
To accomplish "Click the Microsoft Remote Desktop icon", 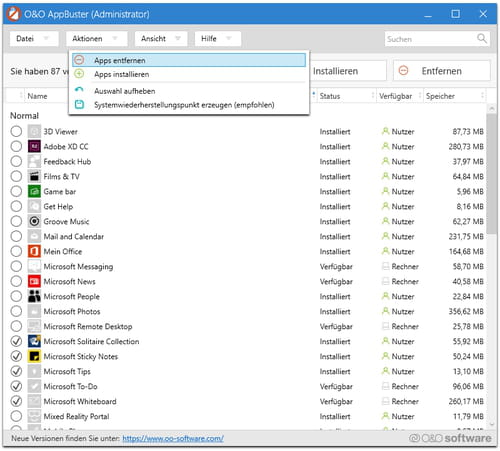I will [34, 326].
